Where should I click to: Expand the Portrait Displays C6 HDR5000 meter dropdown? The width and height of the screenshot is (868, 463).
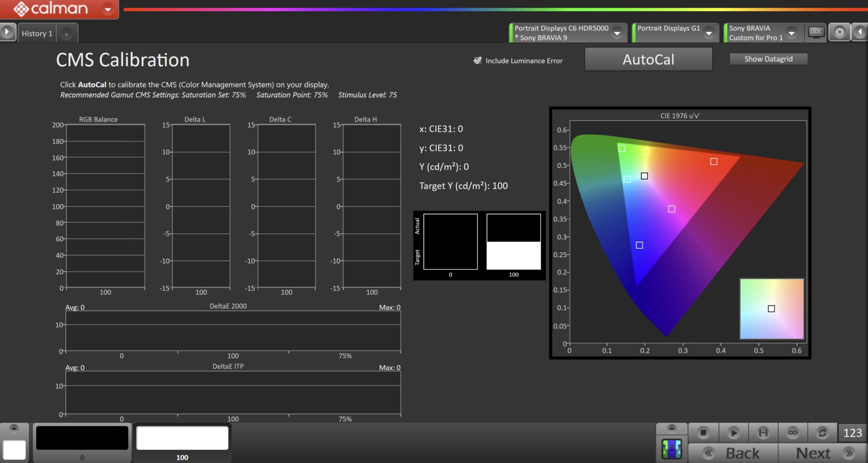pos(617,33)
